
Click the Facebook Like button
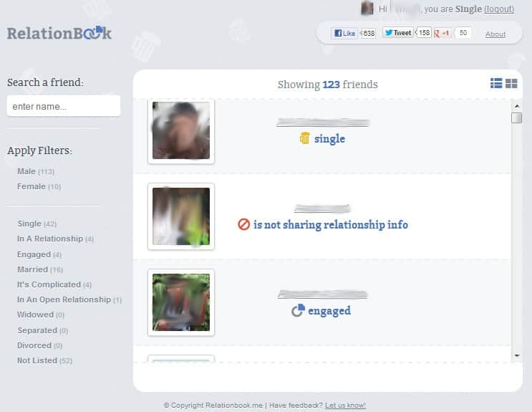pyautogui.click(x=344, y=33)
